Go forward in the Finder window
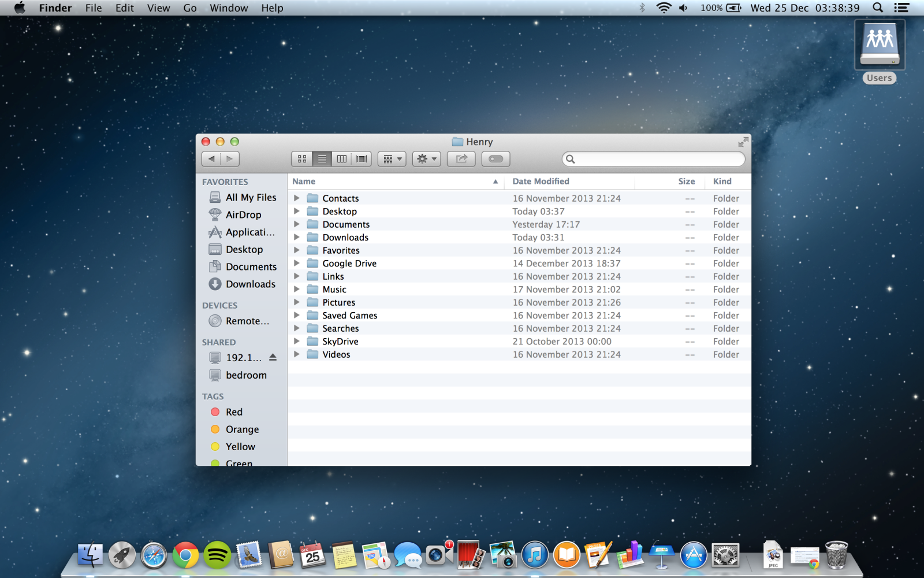Screen dimensions: 924x578 click(230, 159)
